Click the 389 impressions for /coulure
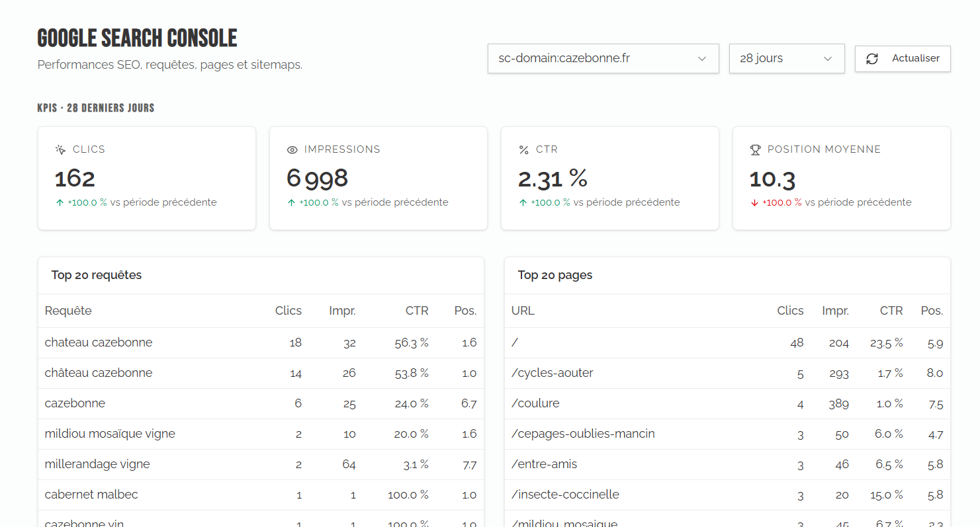 coord(838,403)
